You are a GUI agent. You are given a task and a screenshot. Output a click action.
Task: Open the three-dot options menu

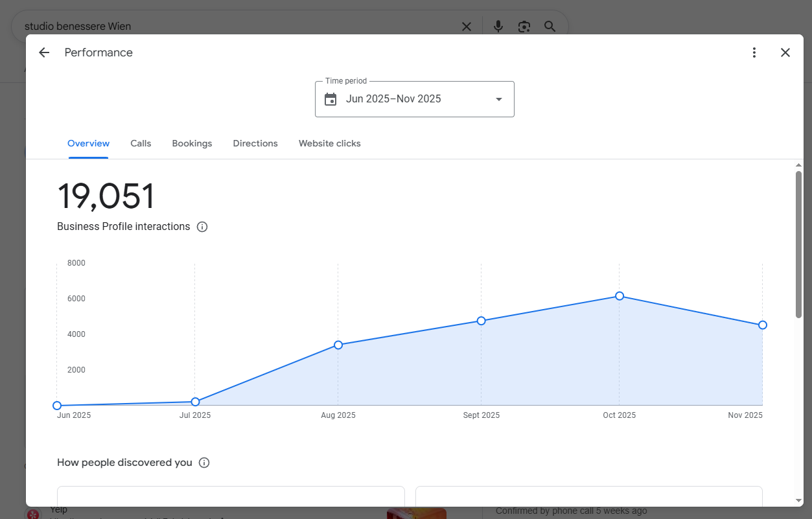click(754, 52)
